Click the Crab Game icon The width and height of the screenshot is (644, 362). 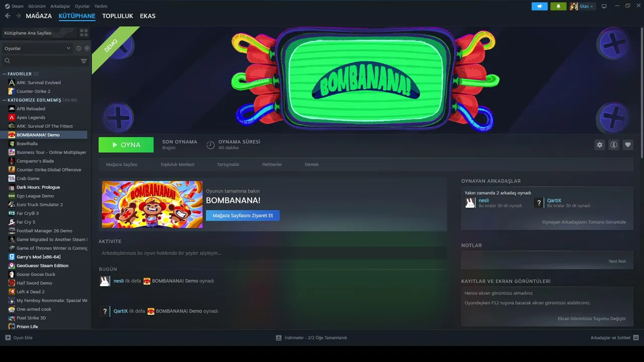click(x=12, y=178)
